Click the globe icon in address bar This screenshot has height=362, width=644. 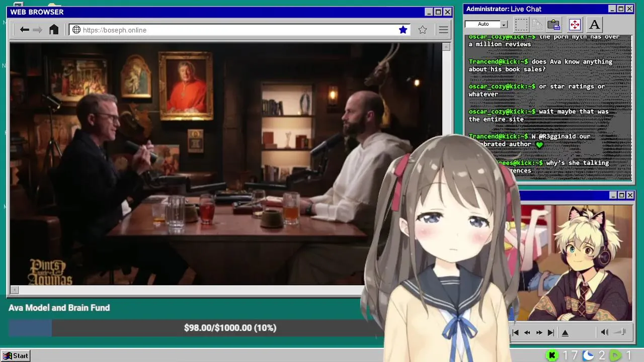76,30
